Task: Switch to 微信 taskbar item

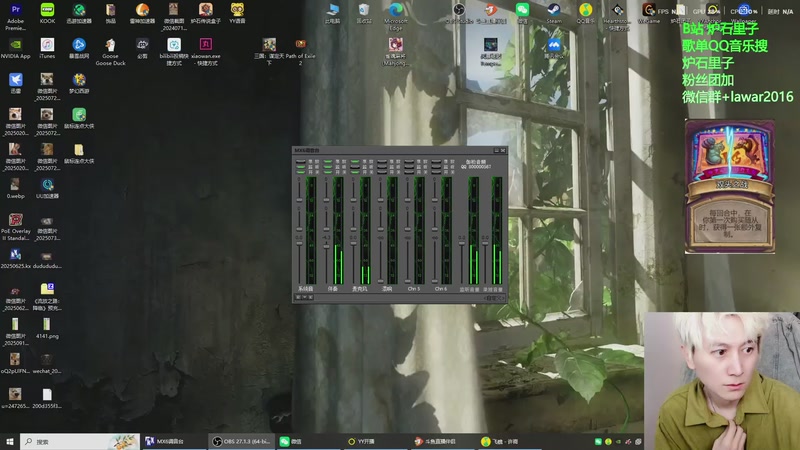Action: coord(309,441)
